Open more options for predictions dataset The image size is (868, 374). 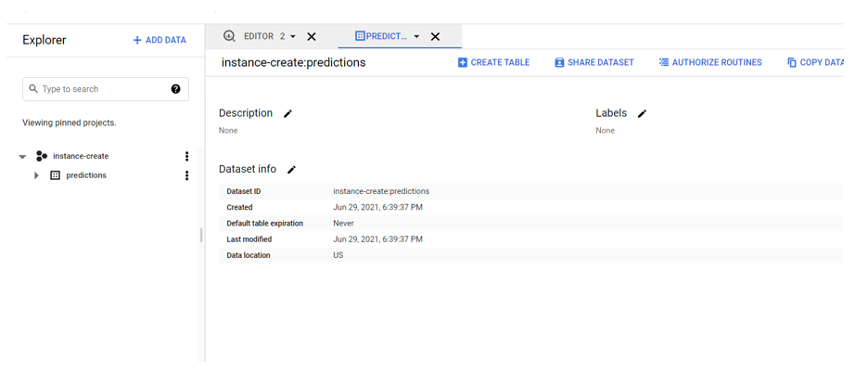click(186, 175)
